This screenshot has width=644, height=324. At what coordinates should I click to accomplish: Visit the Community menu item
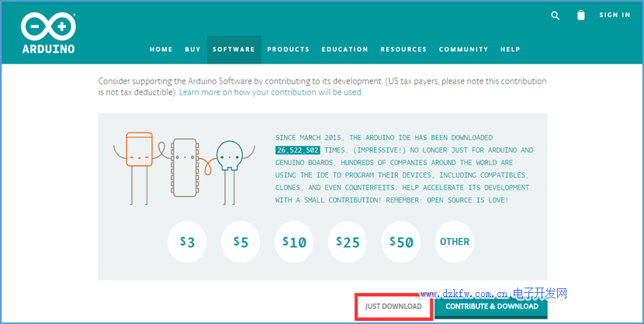[463, 50]
